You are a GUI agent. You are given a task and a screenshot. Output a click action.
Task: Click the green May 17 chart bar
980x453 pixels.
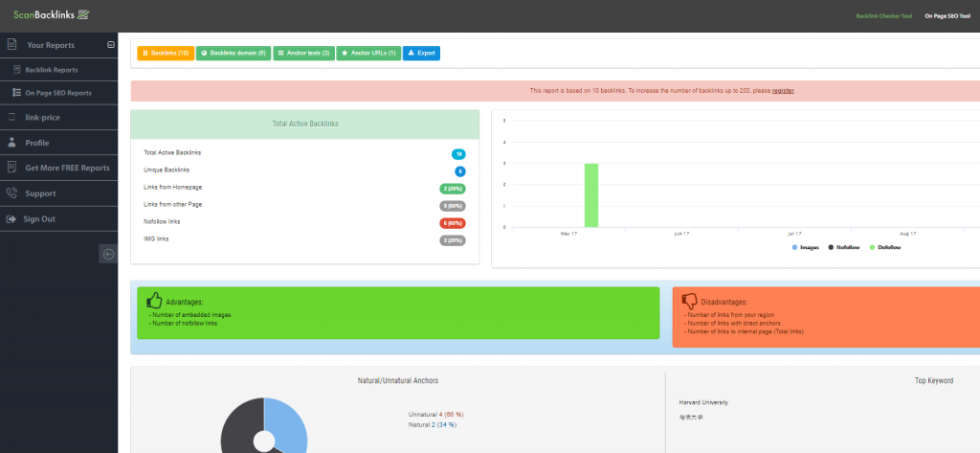[591, 195]
